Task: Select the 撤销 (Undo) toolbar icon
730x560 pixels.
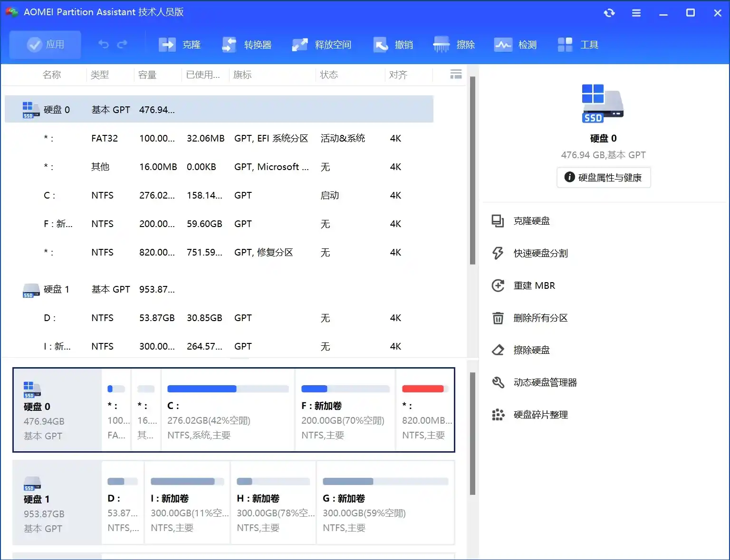Action: point(394,44)
